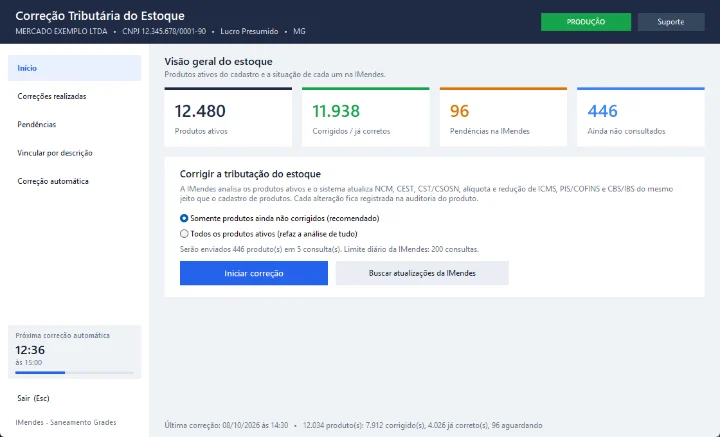This screenshot has width=720, height=437.
Task: Start with Iniciar correção button
Action: (x=253, y=273)
